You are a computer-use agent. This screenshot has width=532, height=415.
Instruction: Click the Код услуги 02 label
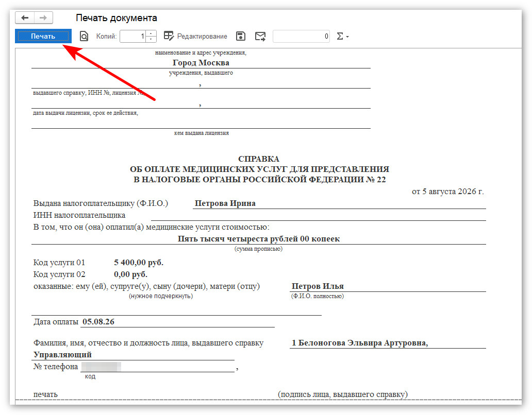click(x=59, y=274)
